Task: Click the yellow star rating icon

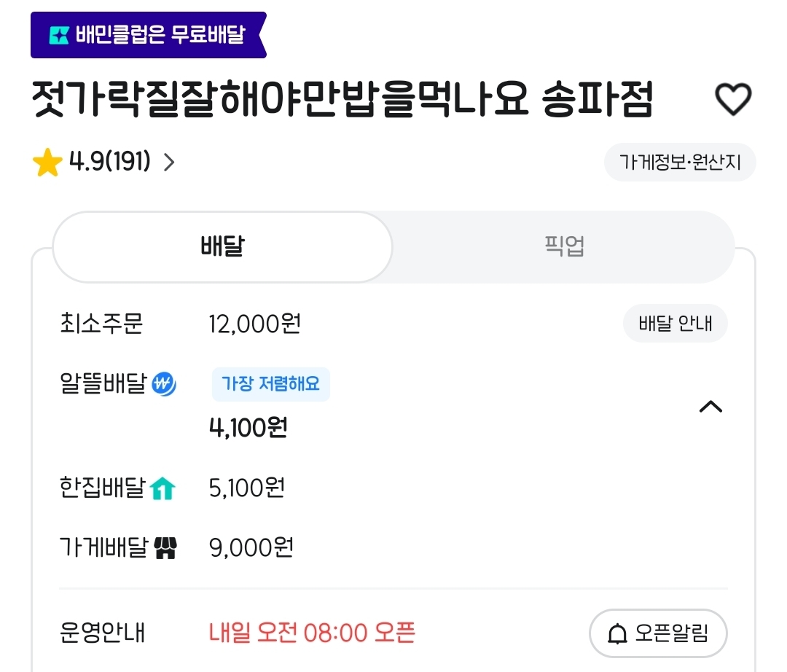Action: [x=47, y=163]
